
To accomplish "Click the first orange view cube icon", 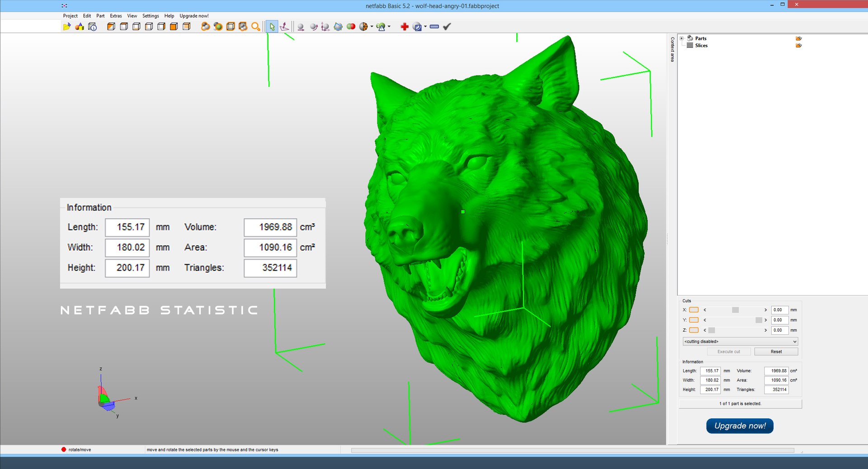I will [x=111, y=27].
